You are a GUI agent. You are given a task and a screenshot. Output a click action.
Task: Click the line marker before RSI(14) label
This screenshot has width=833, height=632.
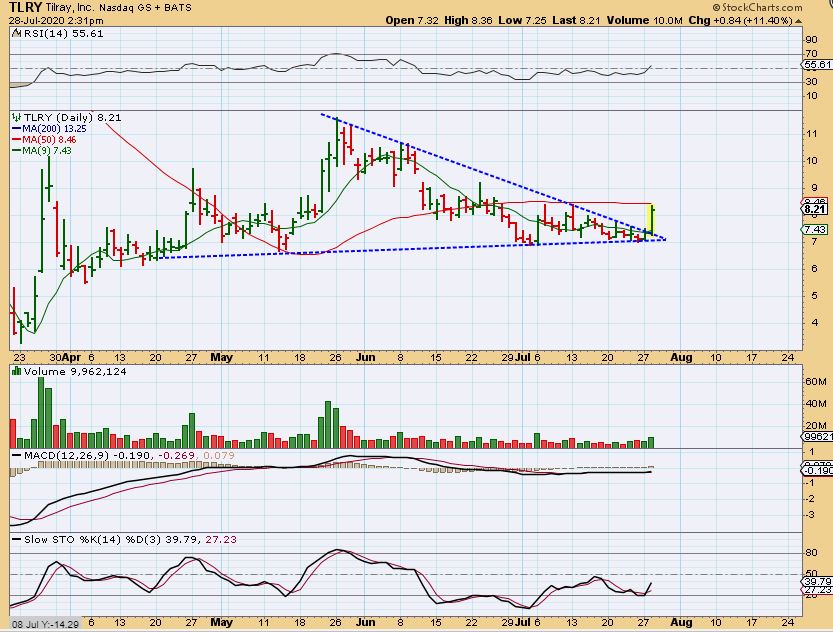[x=15, y=33]
